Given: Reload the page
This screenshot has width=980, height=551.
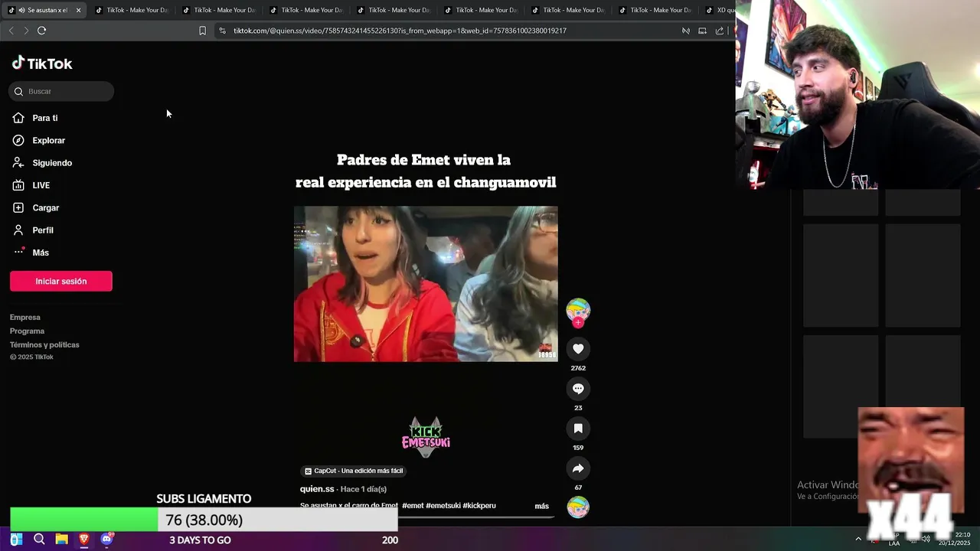Looking at the screenshot, I should [41, 31].
